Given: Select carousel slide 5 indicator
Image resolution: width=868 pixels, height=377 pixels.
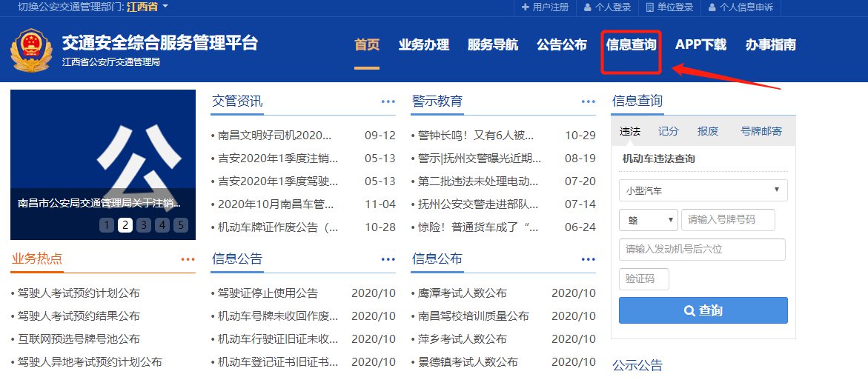Looking at the screenshot, I should pyautogui.click(x=180, y=225).
